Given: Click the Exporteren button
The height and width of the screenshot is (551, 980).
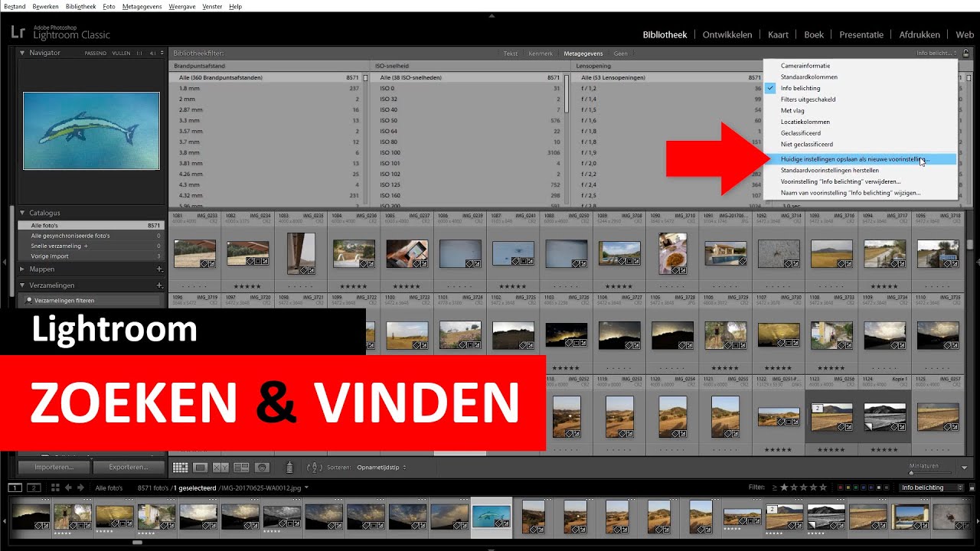Looking at the screenshot, I should tap(129, 467).
